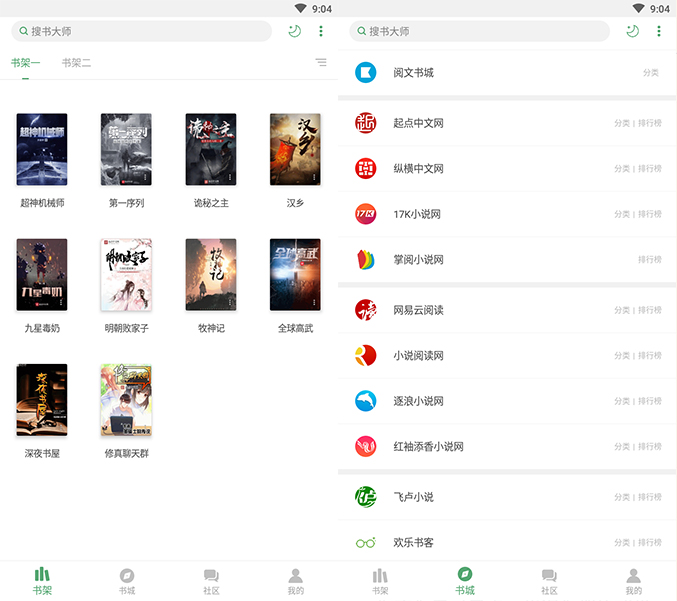Open 排行榜 for 起点中文网
The width and height of the screenshot is (677, 601).
tap(650, 124)
